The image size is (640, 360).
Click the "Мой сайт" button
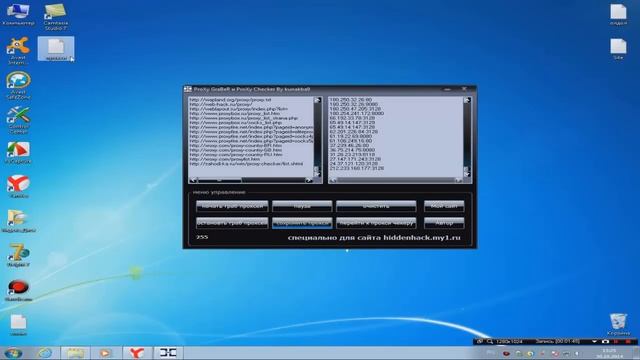click(x=444, y=206)
